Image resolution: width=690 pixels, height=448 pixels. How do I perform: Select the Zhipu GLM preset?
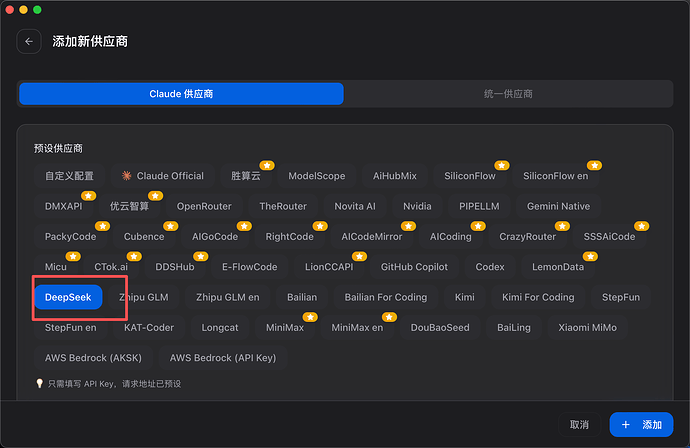(x=144, y=297)
